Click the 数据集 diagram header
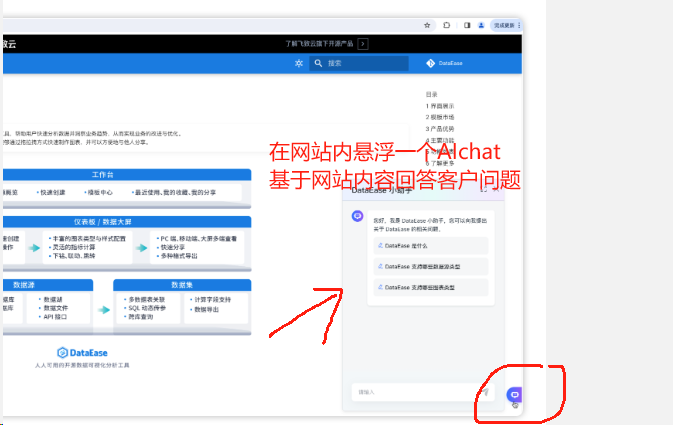 coord(182,285)
